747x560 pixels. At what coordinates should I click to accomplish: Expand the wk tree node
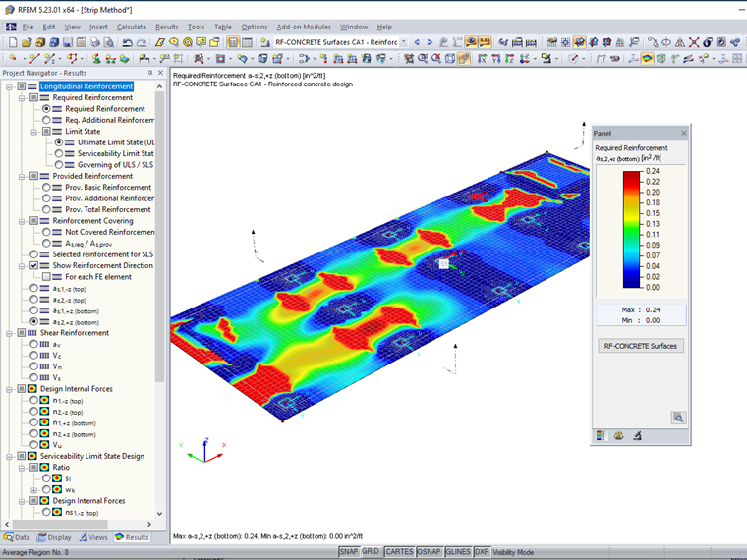[x=33, y=490]
